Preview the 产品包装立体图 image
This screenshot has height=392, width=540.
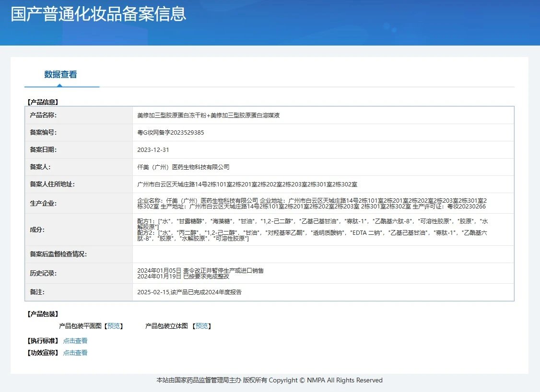[202, 326]
